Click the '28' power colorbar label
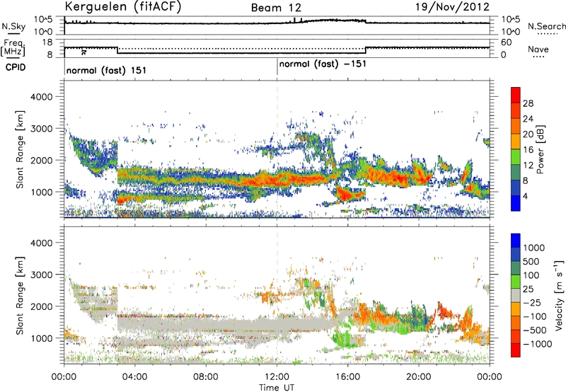 click(x=528, y=103)
